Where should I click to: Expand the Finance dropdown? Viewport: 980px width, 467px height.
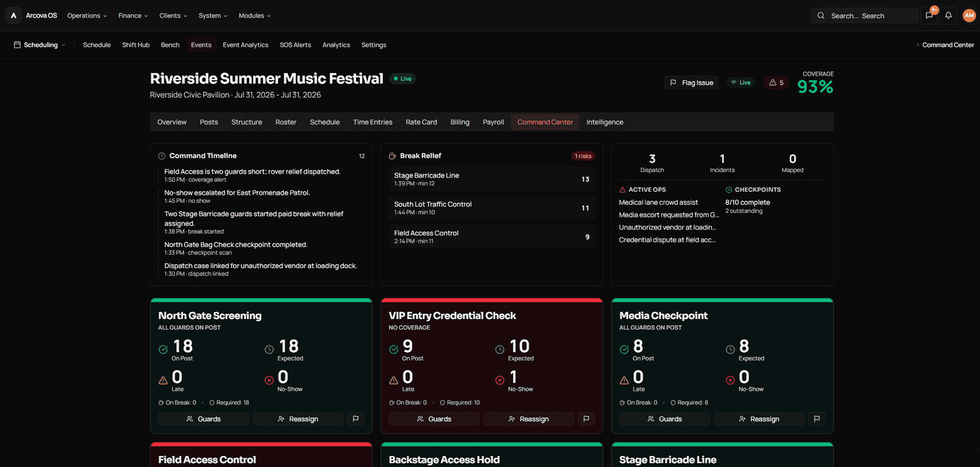[133, 15]
